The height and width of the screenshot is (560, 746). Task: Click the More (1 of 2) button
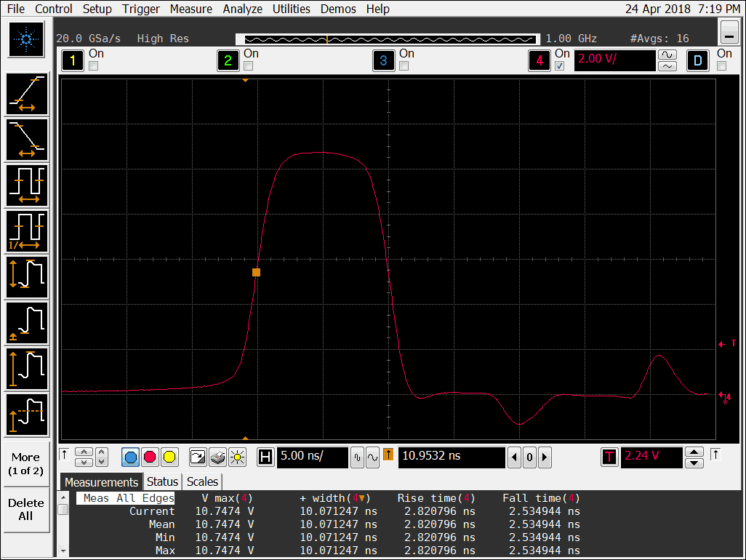[x=25, y=464]
